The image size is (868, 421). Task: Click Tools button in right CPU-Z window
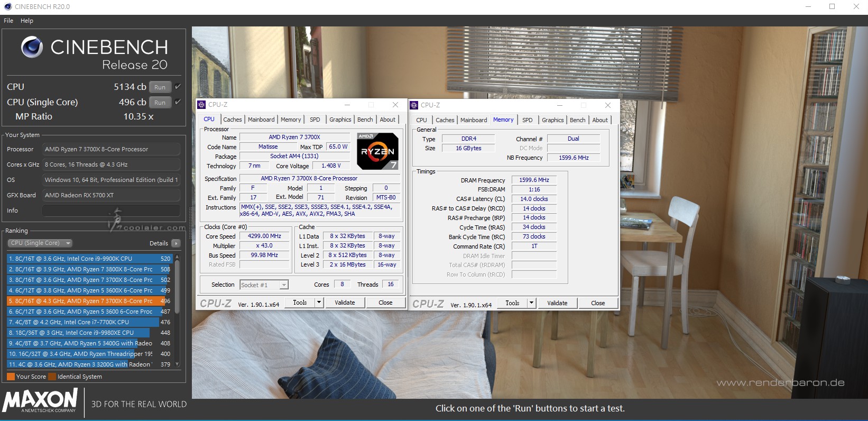[512, 303]
